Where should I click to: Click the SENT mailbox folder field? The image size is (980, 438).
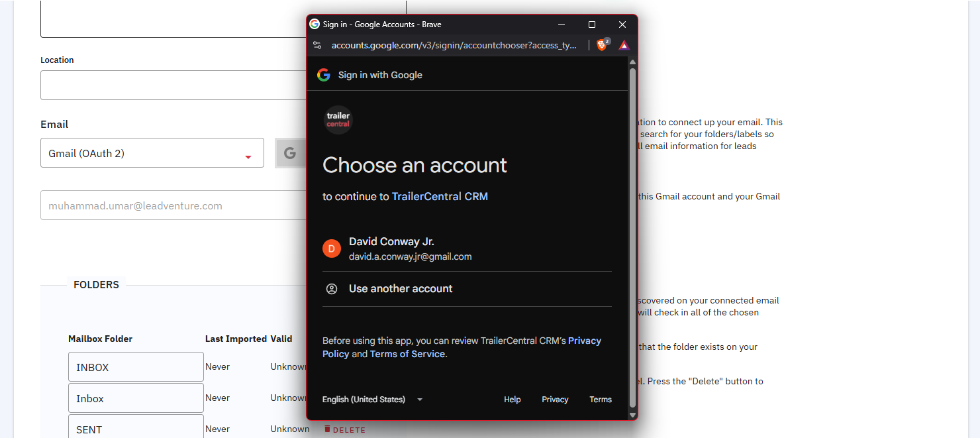(x=136, y=427)
